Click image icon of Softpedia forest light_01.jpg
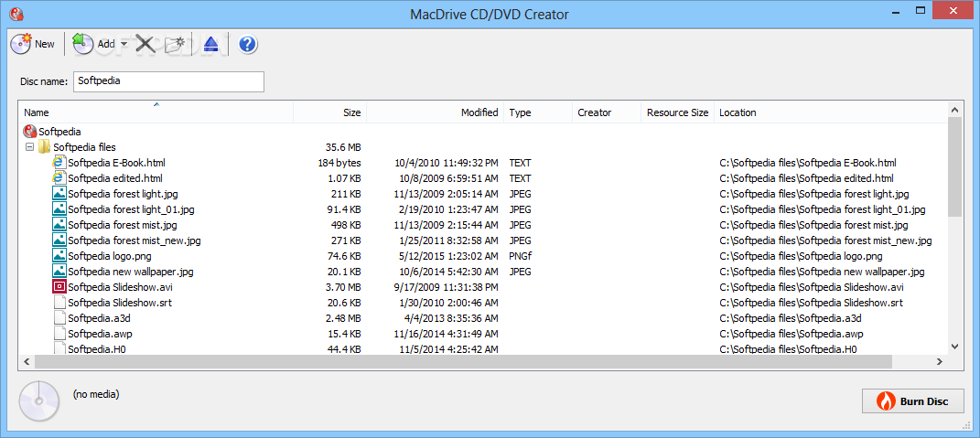 [x=59, y=208]
